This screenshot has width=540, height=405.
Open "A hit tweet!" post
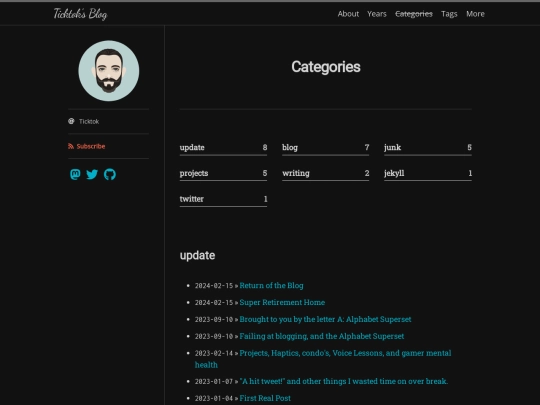[x=343, y=381]
